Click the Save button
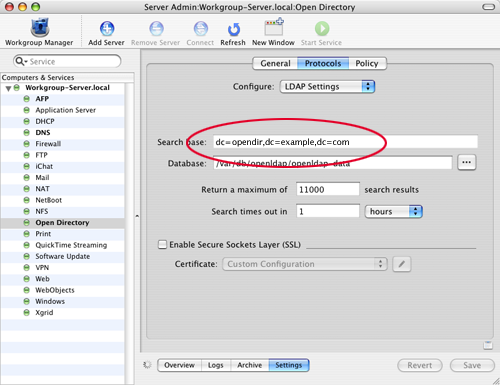Viewport: 500px width, 385px height. coord(472,365)
